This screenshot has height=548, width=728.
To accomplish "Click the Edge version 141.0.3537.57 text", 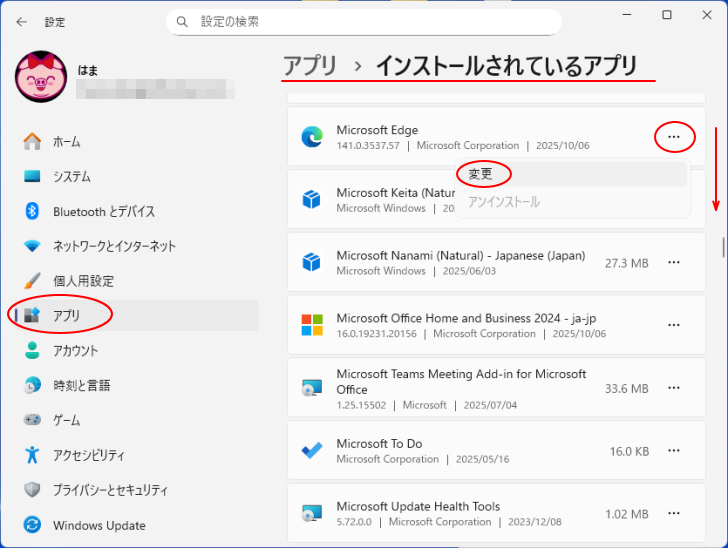I will [368, 145].
